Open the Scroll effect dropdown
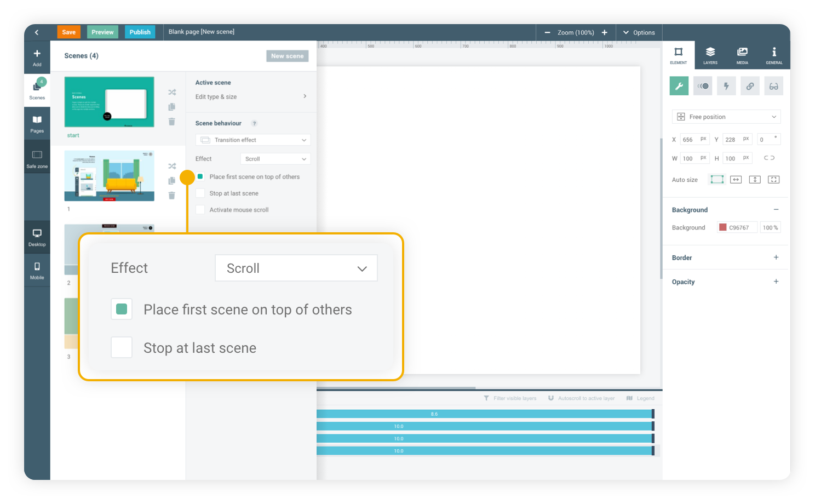This screenshot has width=815, height=504. [x=275, y=159]
